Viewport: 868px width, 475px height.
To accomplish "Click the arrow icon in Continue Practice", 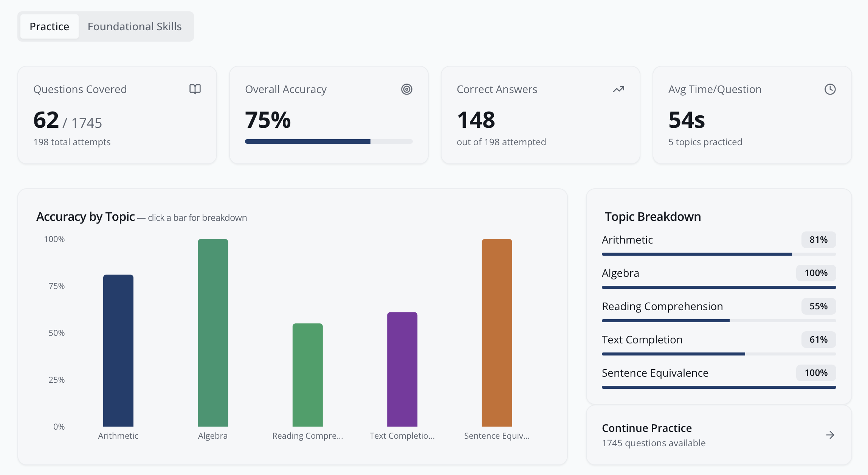I will click(x=830, y=435).
